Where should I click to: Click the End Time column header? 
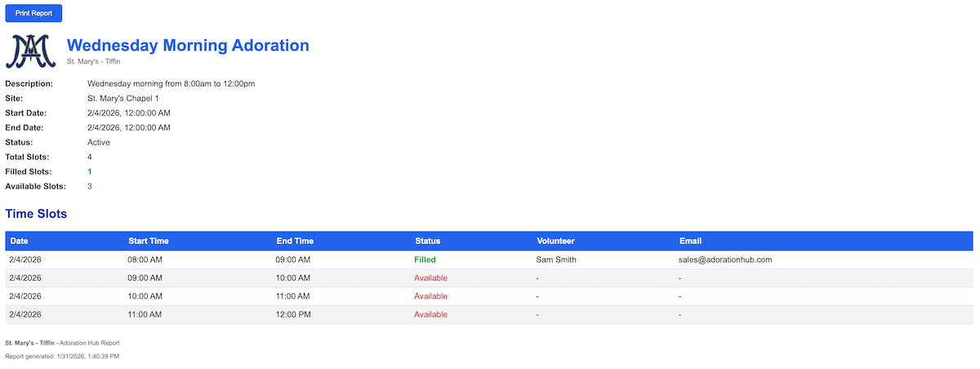(295, 241)
